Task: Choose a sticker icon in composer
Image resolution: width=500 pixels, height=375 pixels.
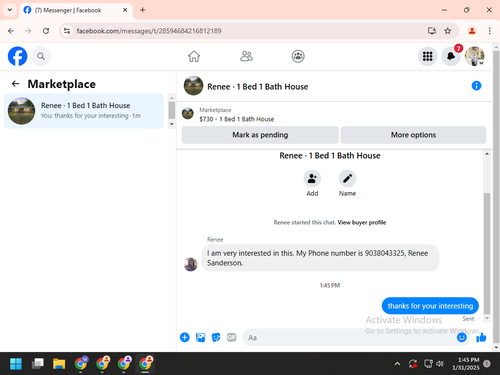Action: 216,337
